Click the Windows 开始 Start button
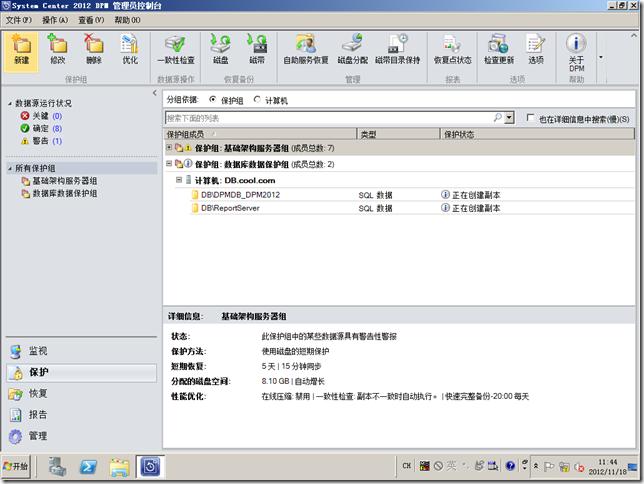644x484 pixels. coord(18,466)
